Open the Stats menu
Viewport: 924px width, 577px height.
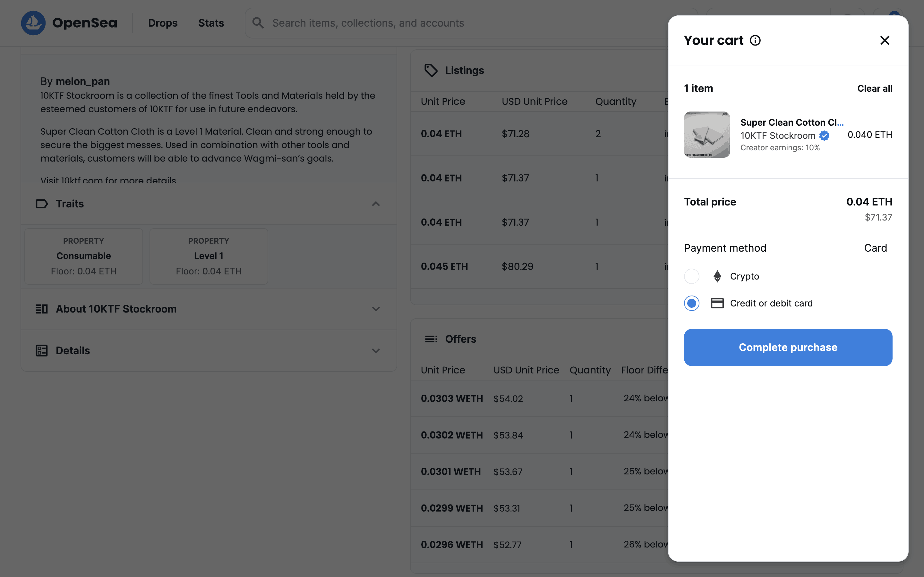pyautogui.click(x=211, y=23)
